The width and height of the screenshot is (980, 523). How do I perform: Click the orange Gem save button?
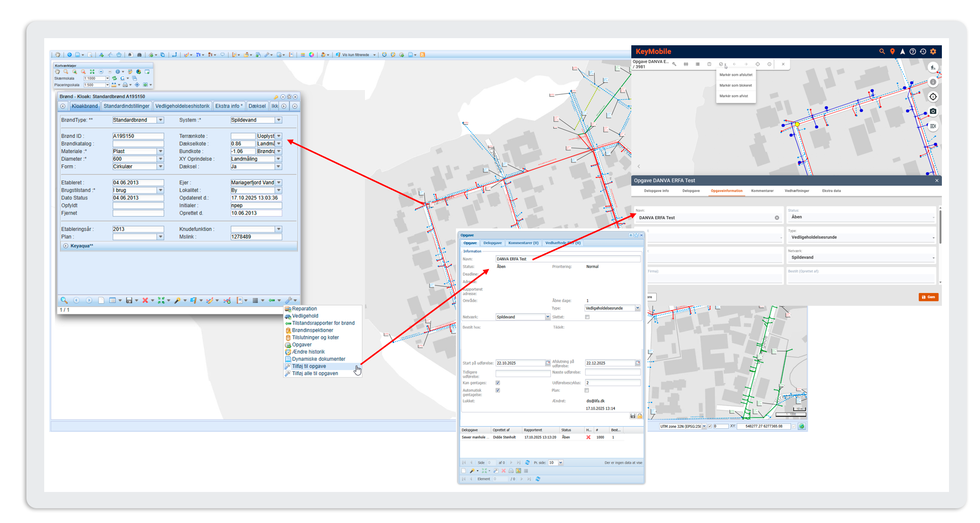tap(928, 297)
